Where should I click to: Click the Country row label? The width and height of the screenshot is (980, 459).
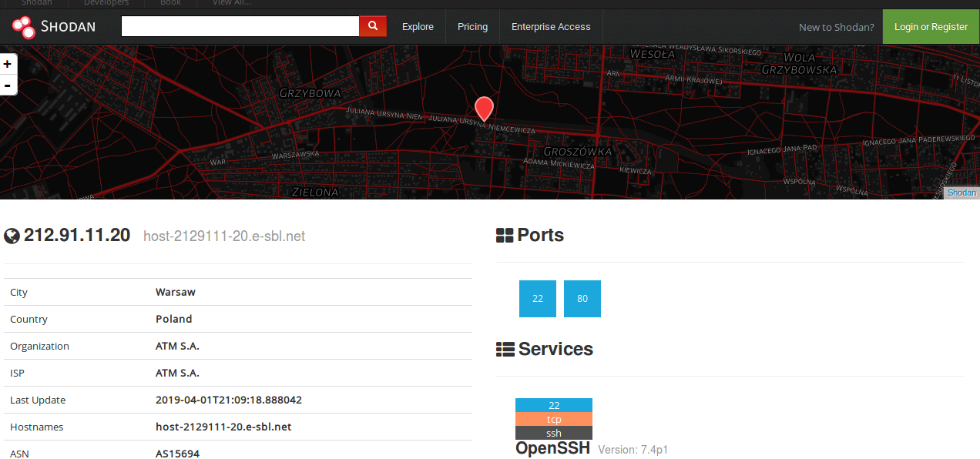(x=29, y=320)
